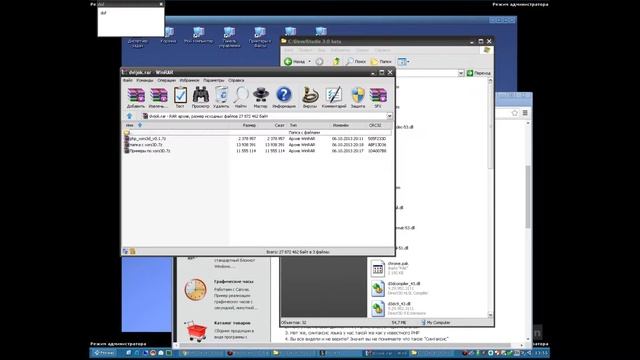Screen dimensions: 640x360
Task: Click the WinRAR status bar drive icon
Action: tap(125, 252)
